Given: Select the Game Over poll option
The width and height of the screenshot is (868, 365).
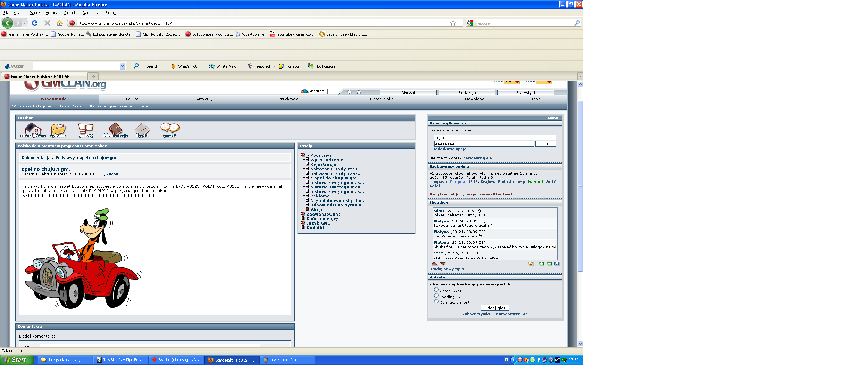Looking at the screenshot, I should [x=436, y=290].
